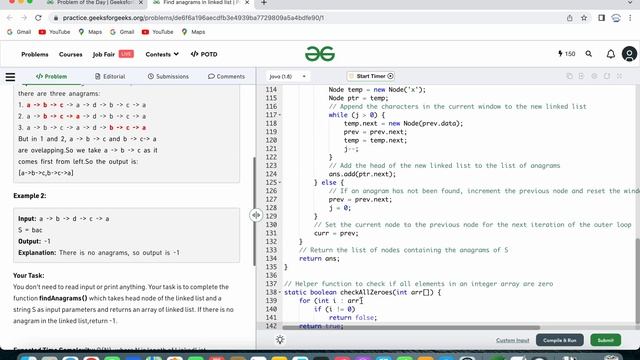This screenshot has height=360, width=640.
Task: Reload the current page
Action: 38,18
